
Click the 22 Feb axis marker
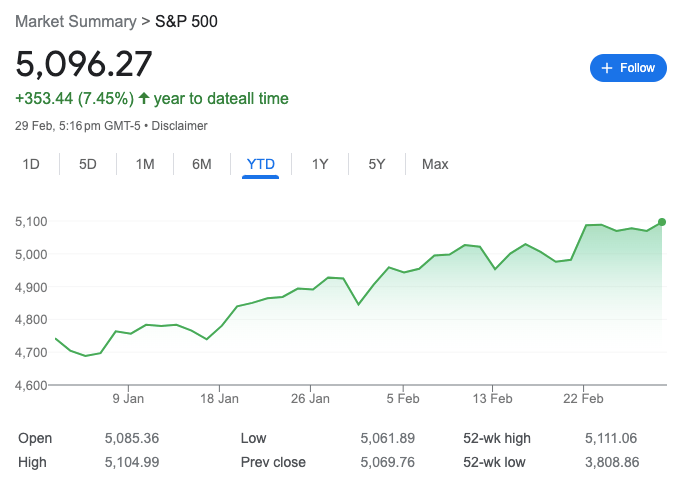[583, 398]
